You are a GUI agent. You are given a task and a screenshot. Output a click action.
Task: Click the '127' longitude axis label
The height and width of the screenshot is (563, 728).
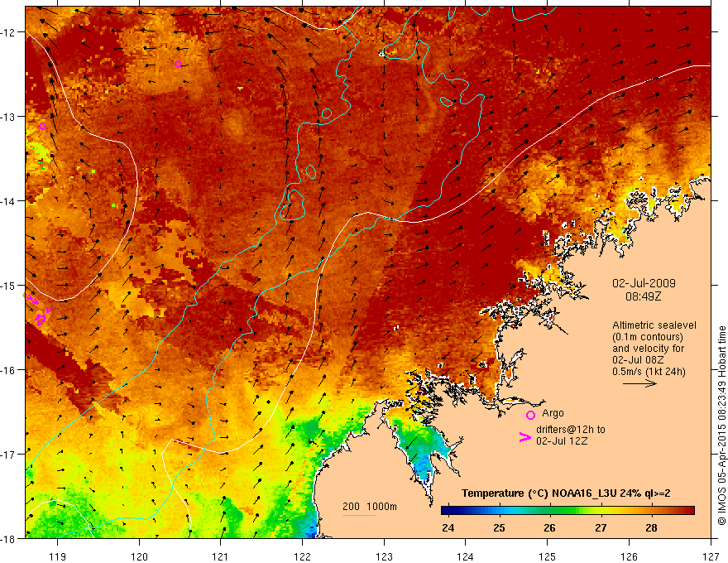point(711,556)
